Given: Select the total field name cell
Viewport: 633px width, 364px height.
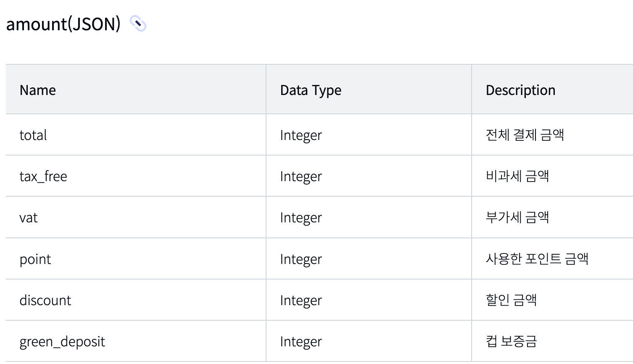Looking at the screenshot, I should point(33,135).
